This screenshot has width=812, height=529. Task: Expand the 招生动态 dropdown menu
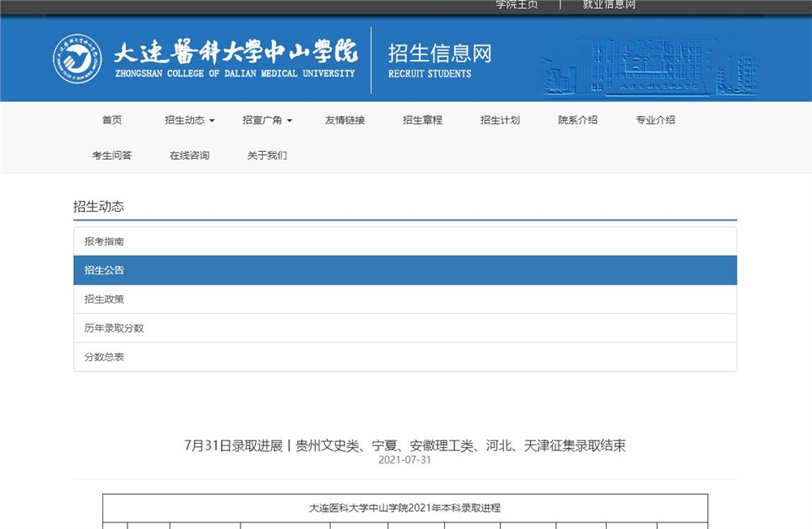189,120
